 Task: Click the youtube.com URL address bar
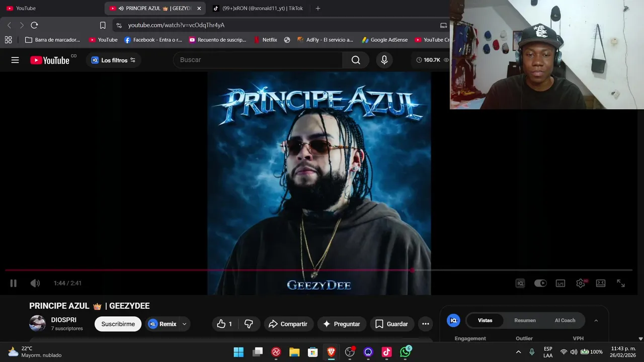[176, 25]
